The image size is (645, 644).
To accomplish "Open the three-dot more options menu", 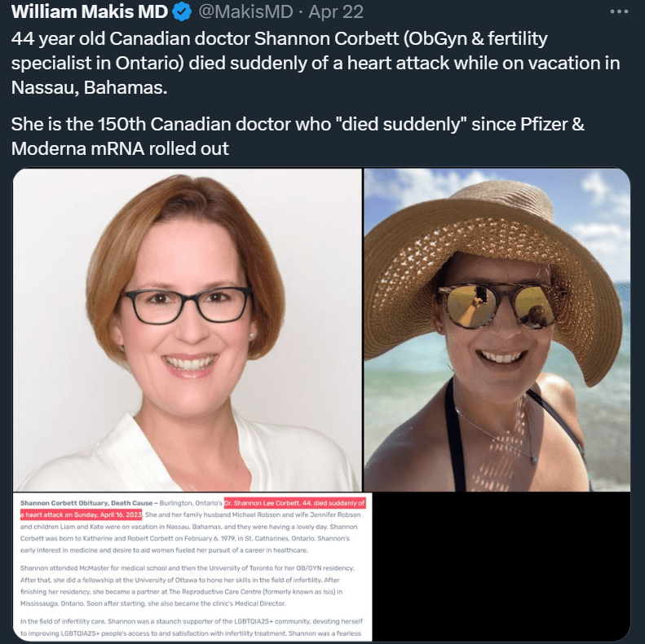I will (x=619, y=12).
